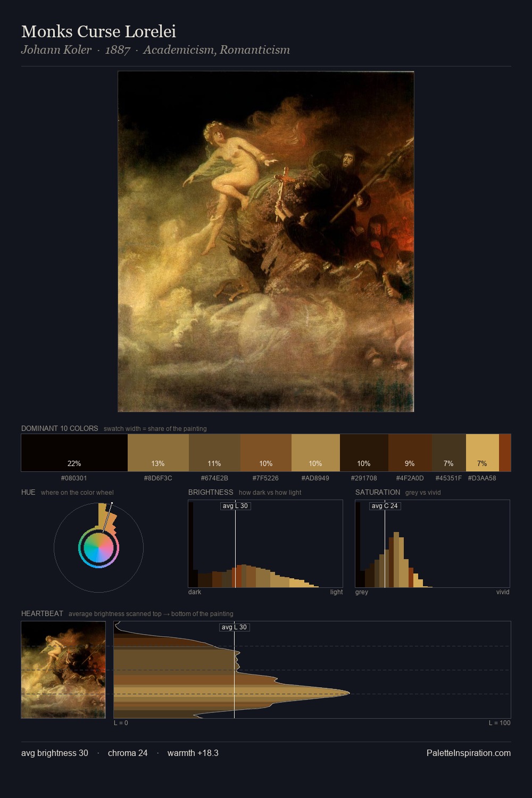This screenshot has width=532, height=798.
Task: Click the title Monks Curse Lorelei
Action: [x=98, y=31]
